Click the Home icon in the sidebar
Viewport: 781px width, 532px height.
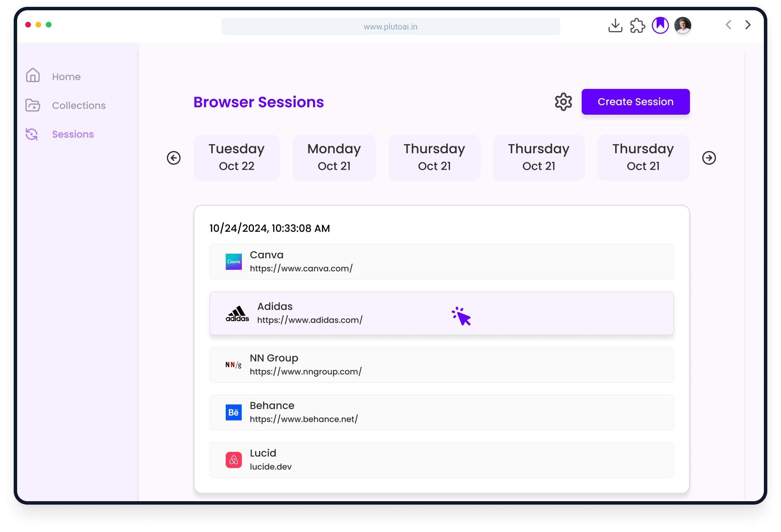click(x=33, y=75)
